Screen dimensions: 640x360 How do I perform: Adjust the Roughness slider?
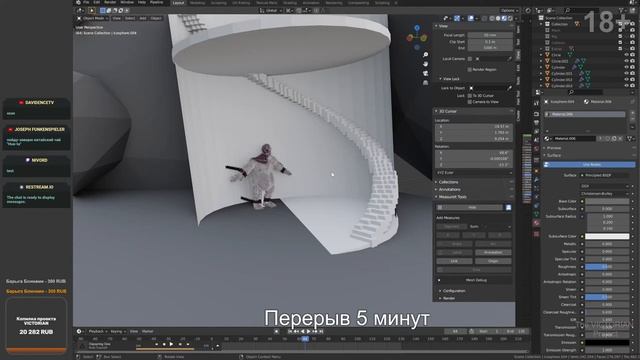pos(607,267)
